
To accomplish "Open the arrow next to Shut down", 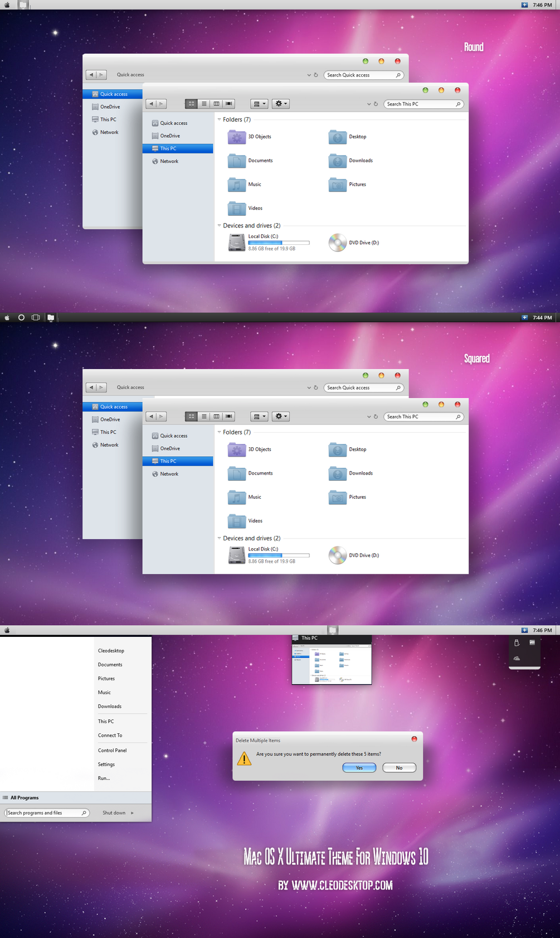I will pyautogui.click(x=133, y=813).
